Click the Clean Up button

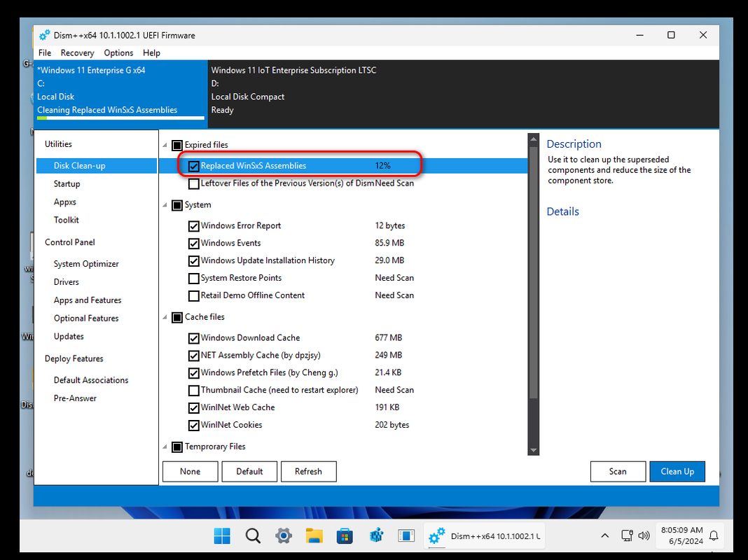pyautogui.click(x=677, y=471)
